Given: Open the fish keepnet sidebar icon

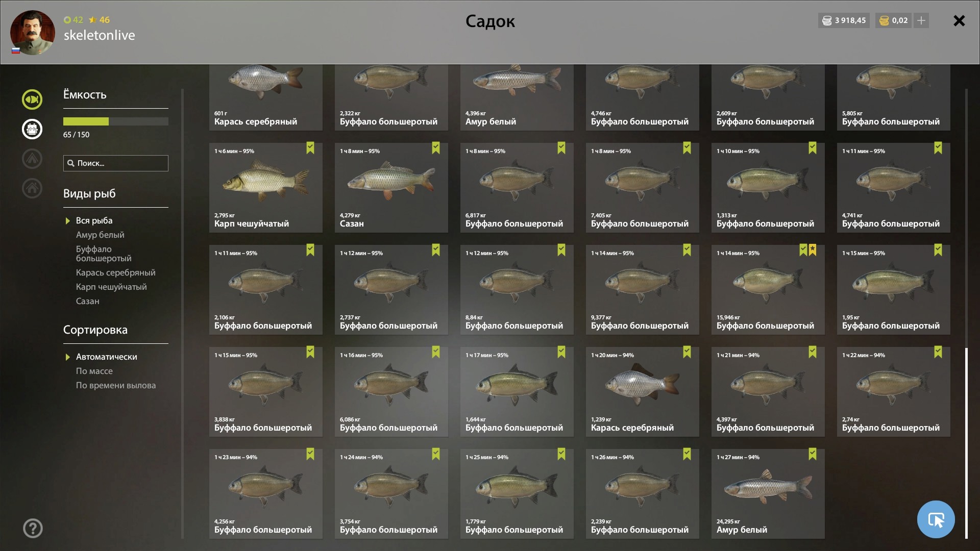Looking at the screenshot, I should (32, 99).
